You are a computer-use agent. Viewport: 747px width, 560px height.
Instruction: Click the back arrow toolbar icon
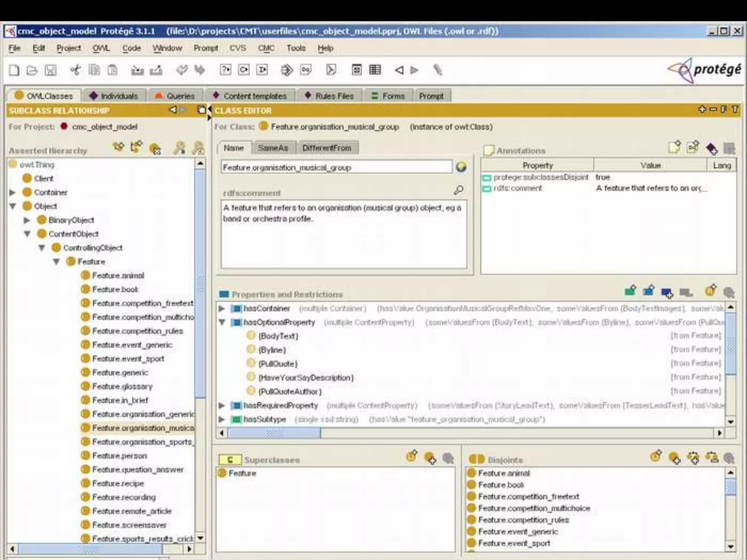pyautogui.click(x=399, y=70)
